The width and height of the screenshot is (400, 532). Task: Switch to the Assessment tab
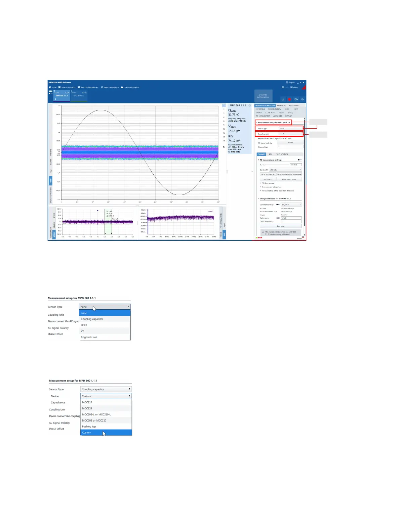294,105
